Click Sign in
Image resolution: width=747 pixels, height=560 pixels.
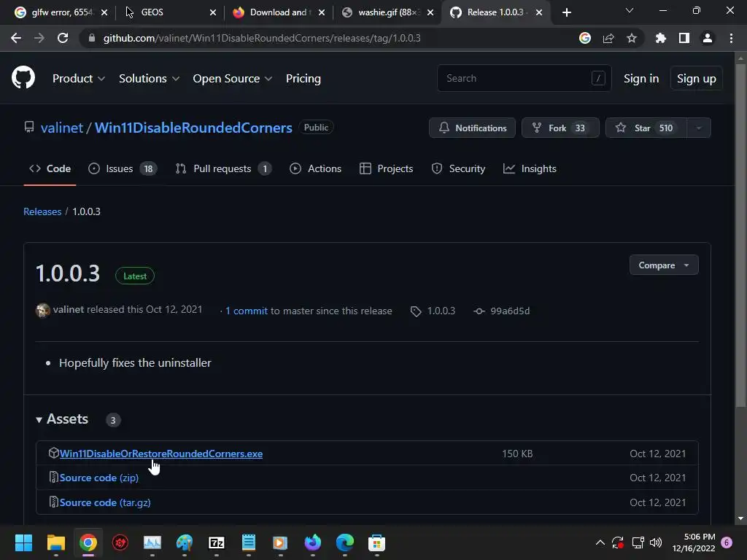(641, 79)
